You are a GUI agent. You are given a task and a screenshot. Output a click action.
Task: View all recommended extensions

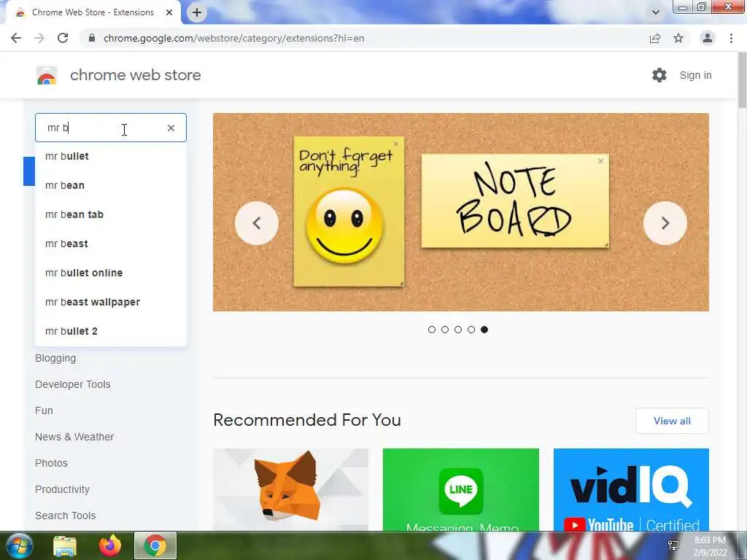[x=672, y=421]
